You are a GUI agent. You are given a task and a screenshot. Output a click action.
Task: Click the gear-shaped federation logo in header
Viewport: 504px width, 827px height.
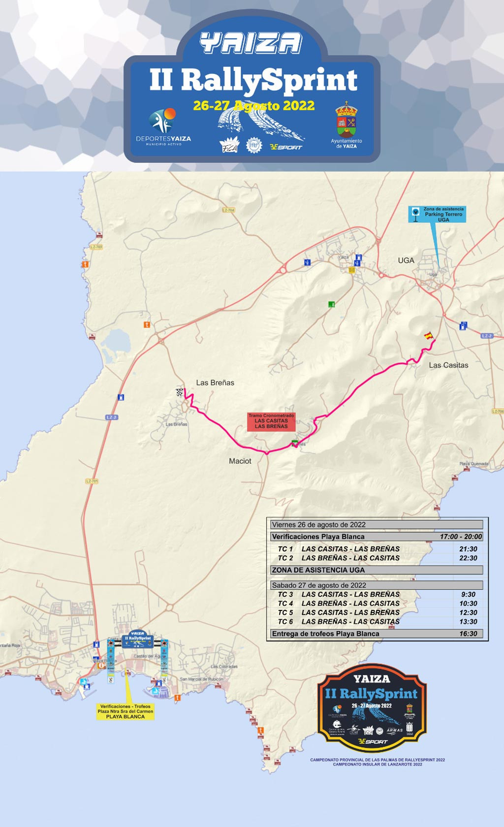tap(254, 145)
